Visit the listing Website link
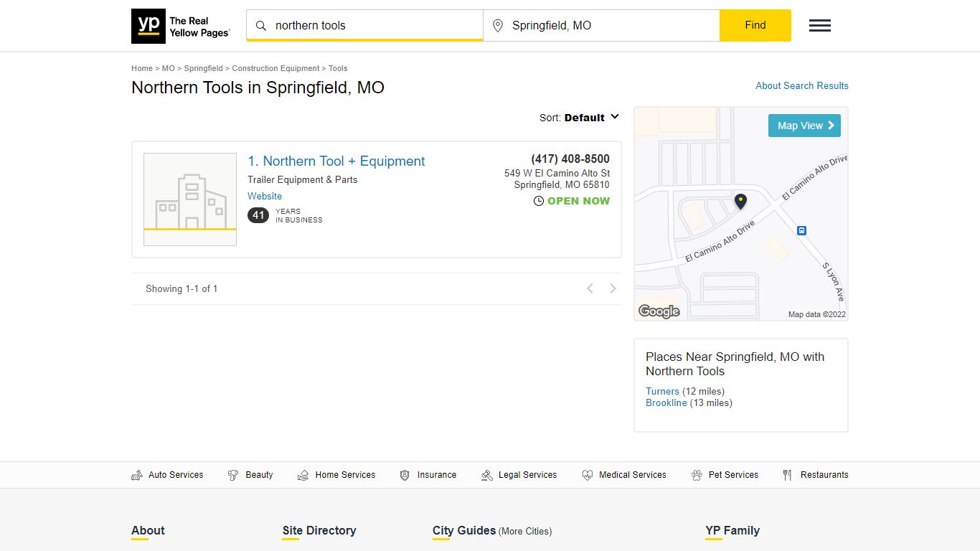Image resolution: width=980 pixels, height=551 pixels. tap(265, 196)
